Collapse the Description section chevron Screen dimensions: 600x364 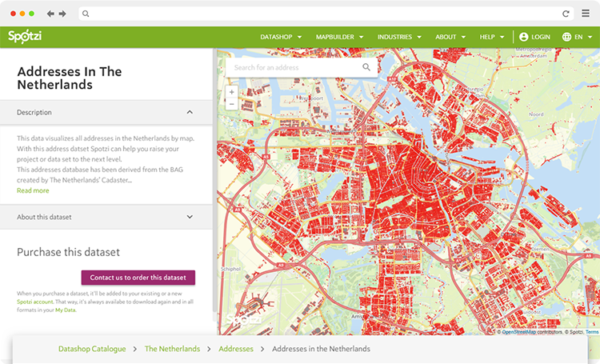pyautogui.click(x=190, y=112)
